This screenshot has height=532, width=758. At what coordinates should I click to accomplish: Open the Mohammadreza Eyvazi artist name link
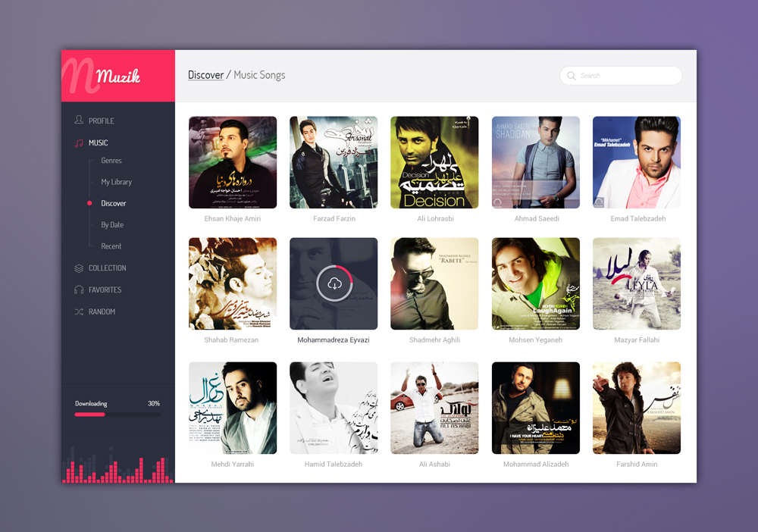click(334, 340)
